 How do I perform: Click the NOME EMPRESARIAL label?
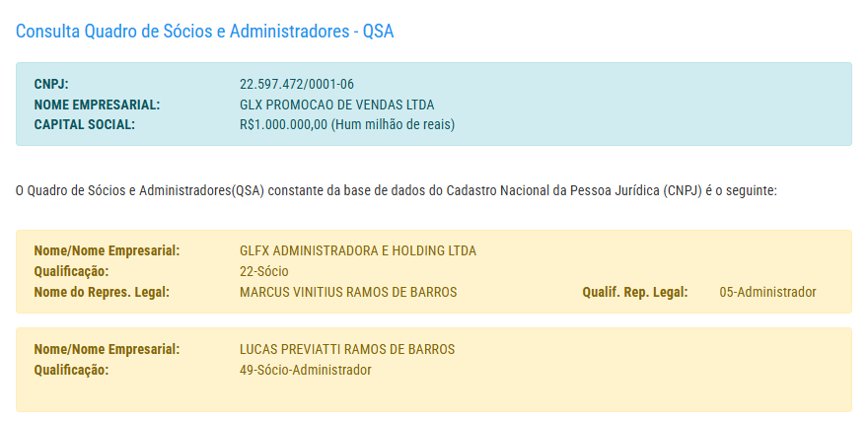pos(97,105)
